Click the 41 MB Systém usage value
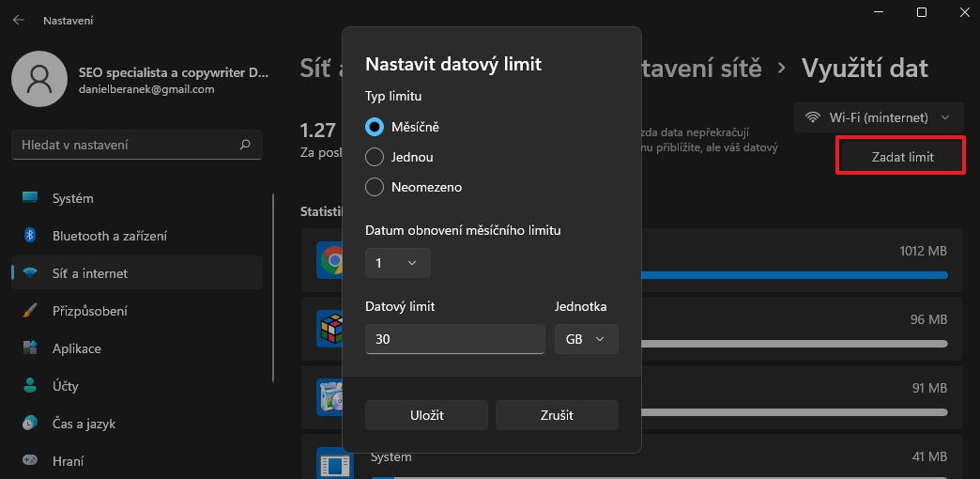980x479 pixels. [929, 457]
